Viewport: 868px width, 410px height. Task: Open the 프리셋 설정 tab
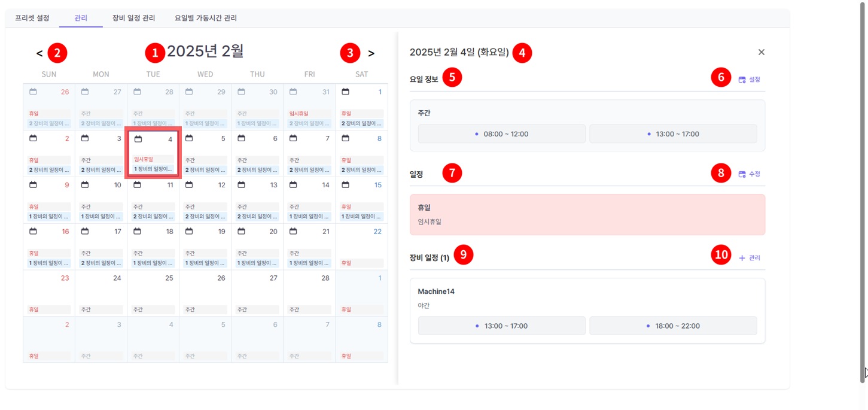pos(31,18)
